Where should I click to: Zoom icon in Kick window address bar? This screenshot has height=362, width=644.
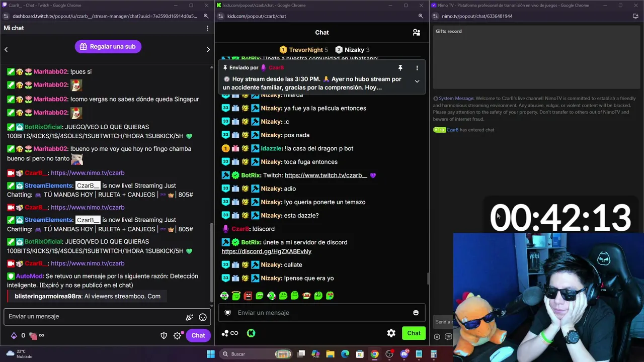(421, 16)
